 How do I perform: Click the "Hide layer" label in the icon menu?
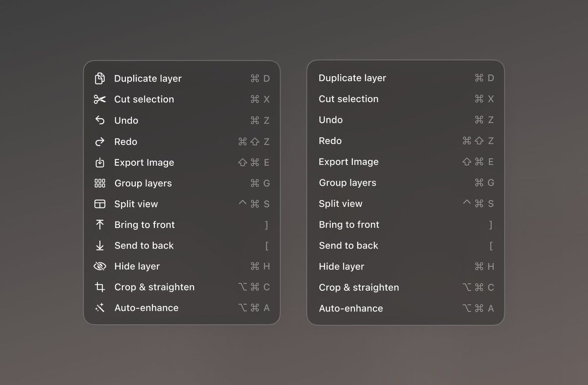137,266
